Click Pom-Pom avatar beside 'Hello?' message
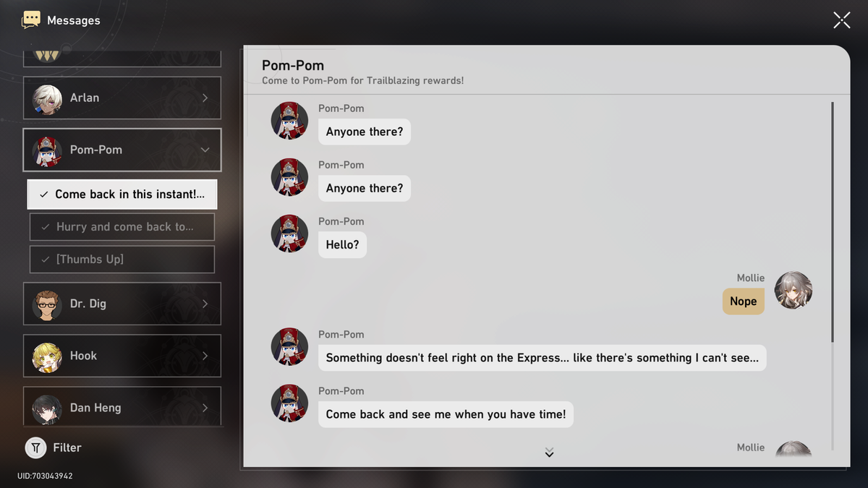Viewport: 868px width, 488px height. click(289, 234)
